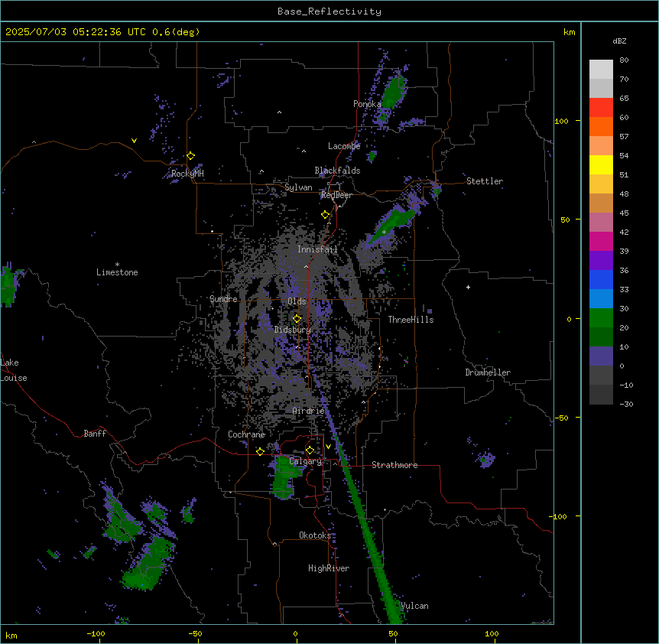Click the Innisfail city label
This screenshot has height=644, width=659.
point(317,249)
